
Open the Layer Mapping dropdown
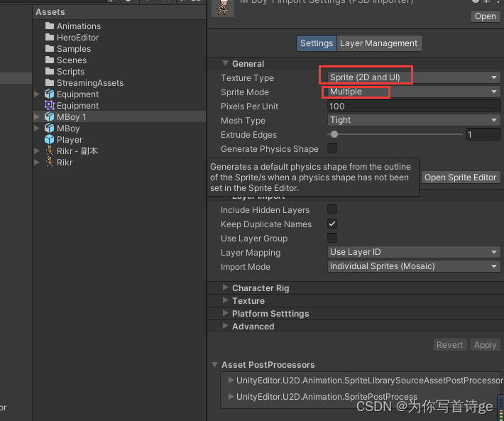[x=414, y=252]
